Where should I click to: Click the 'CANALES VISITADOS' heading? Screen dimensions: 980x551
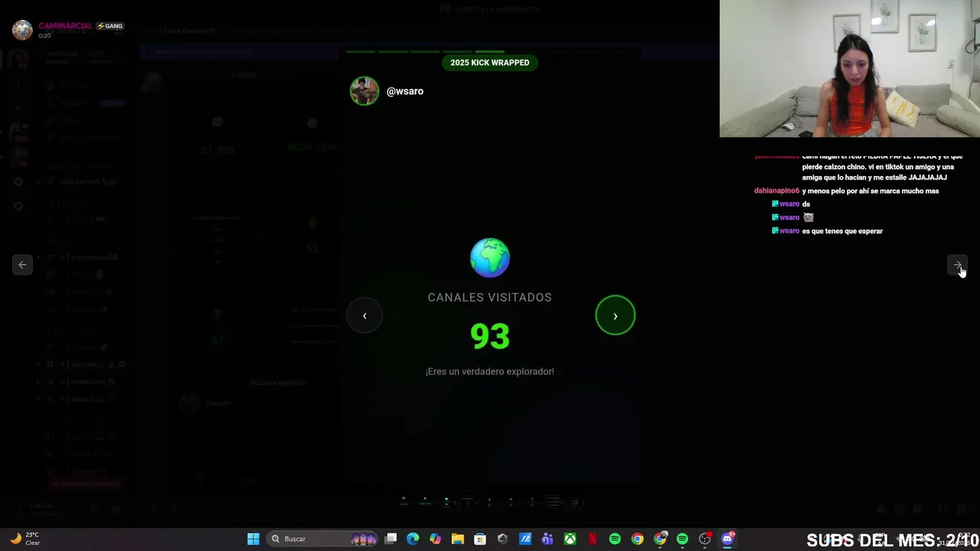pos(490,298)
